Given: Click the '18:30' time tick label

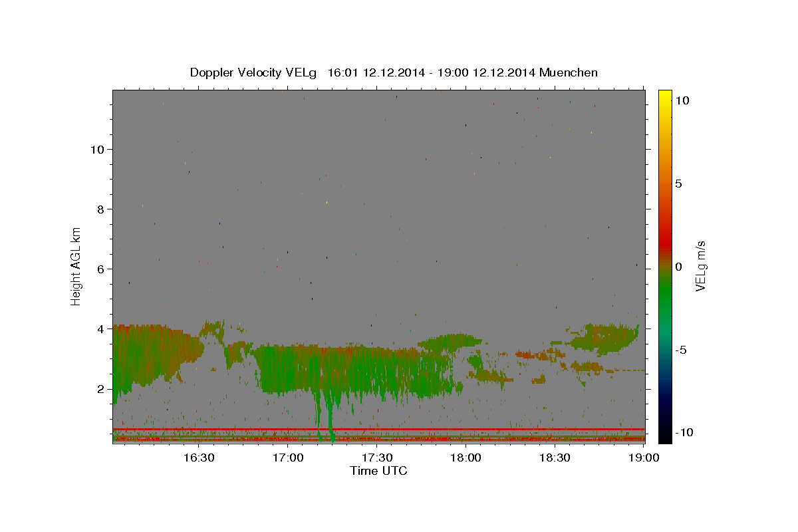Looking at the screenshot, I should (x=555, y=458).
